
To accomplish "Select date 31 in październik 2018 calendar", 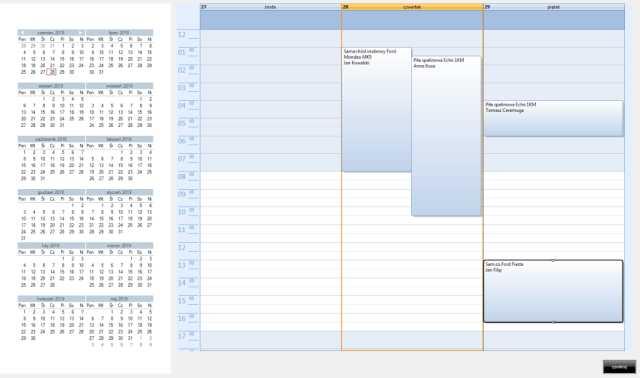I will (42, 178).
